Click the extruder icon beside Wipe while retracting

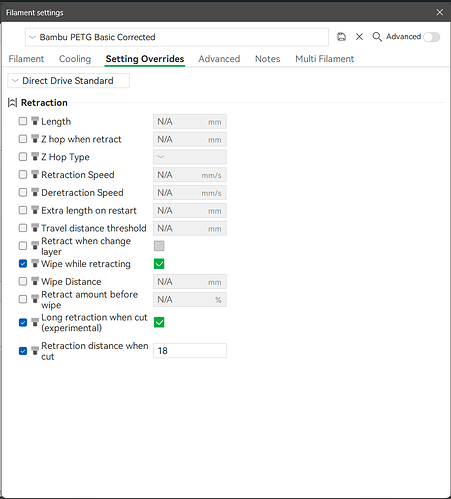pyautogui.click(x=35, y=263)
